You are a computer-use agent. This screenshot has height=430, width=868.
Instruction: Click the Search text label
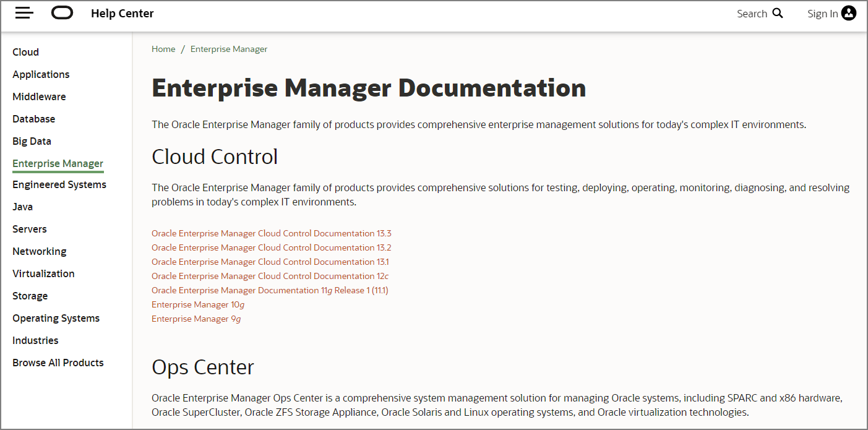pyautogui.click(x=752, y=14)
